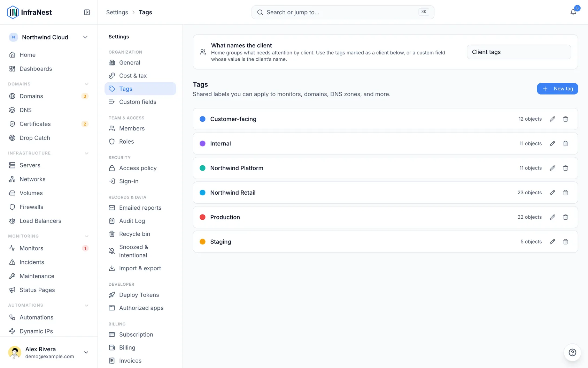
Task: Open Monitors in the sidebar
Action: (49, 248)
